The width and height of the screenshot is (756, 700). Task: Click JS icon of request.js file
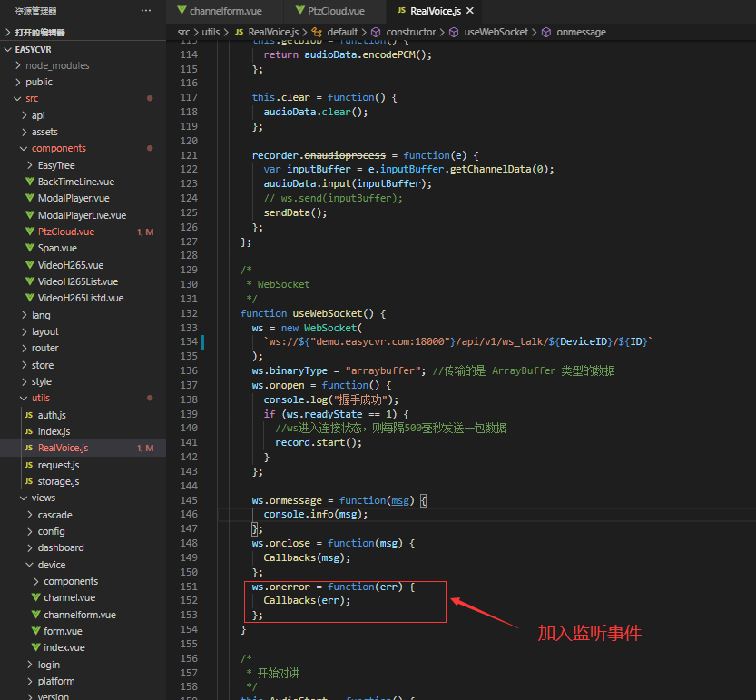[x=29, y=465]
